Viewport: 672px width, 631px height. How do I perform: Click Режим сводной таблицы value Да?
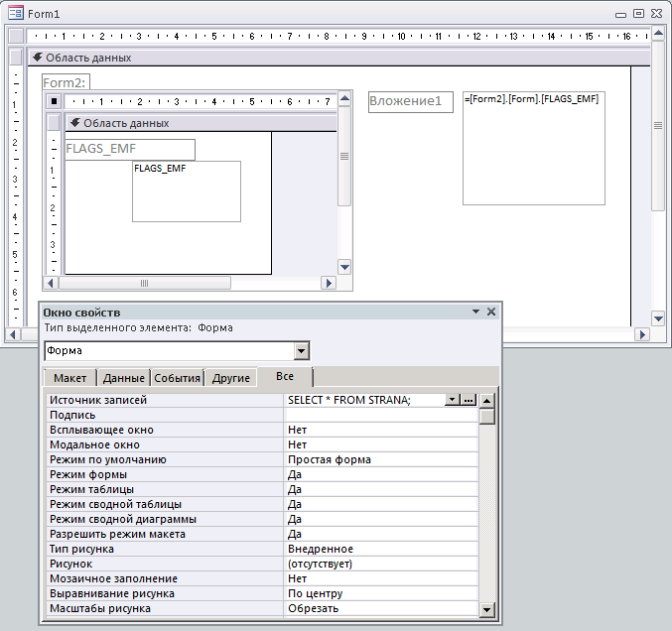381,504
